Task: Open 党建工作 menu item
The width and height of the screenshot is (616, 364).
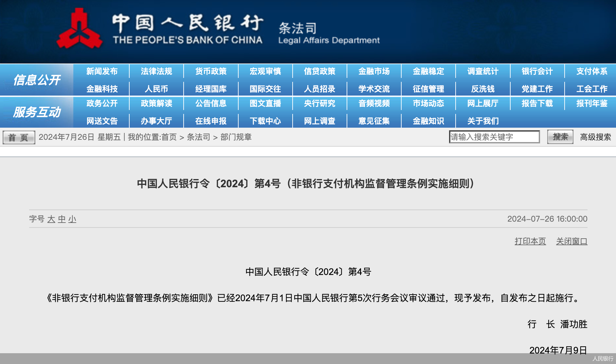Action: click(537, 89)
